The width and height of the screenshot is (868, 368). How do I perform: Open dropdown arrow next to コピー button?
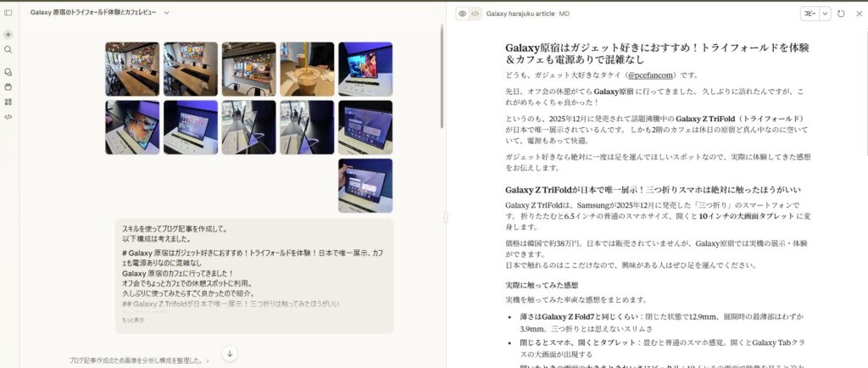coord(826,14)
